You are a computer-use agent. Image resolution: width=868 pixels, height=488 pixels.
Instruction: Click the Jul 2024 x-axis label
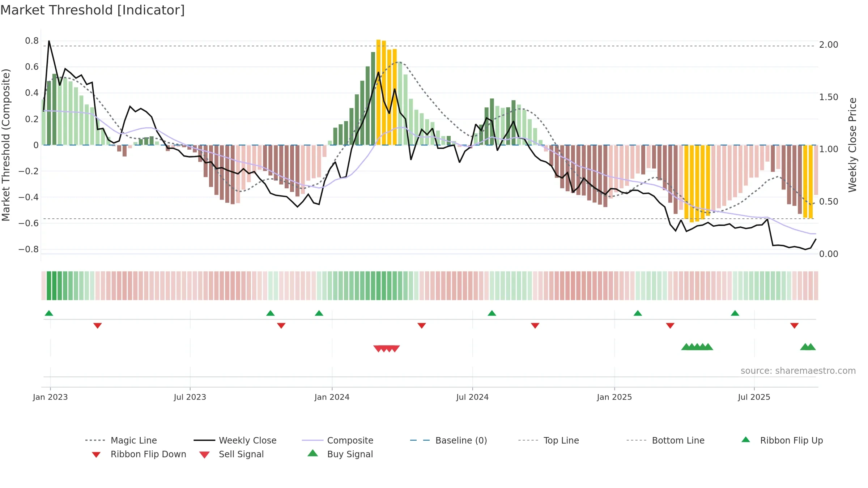[472, 397]
